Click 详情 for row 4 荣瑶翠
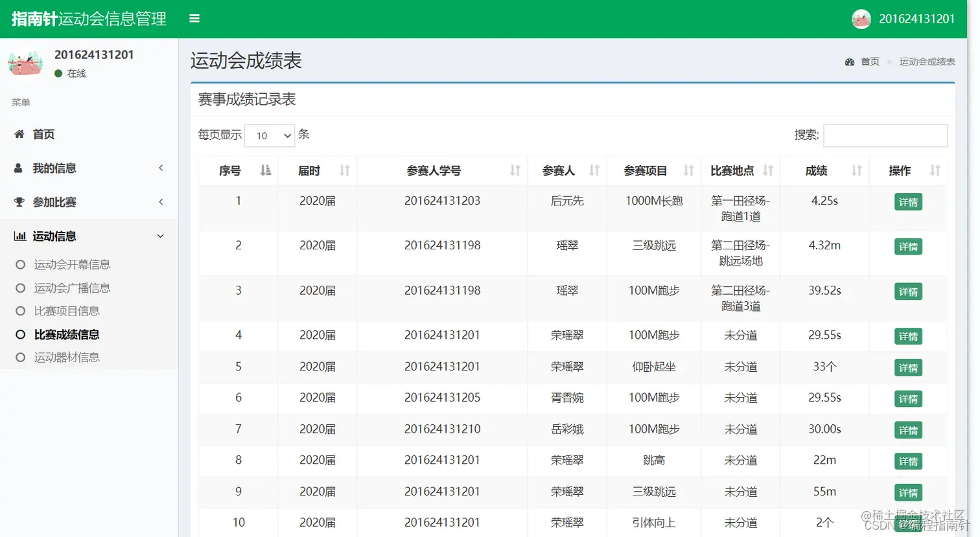Viewport: 980px width, 537px height. pos(908,336)
